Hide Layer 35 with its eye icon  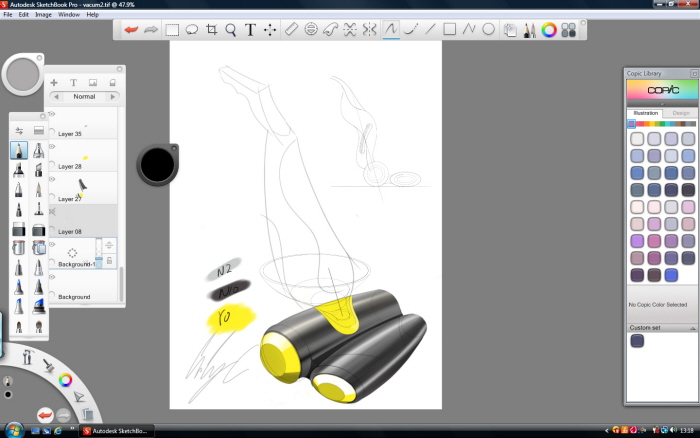[52, 114]
